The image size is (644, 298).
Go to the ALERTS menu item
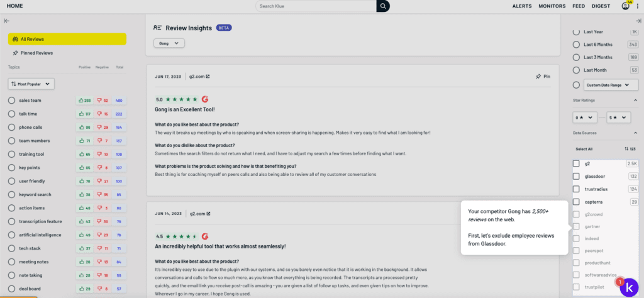521,6
